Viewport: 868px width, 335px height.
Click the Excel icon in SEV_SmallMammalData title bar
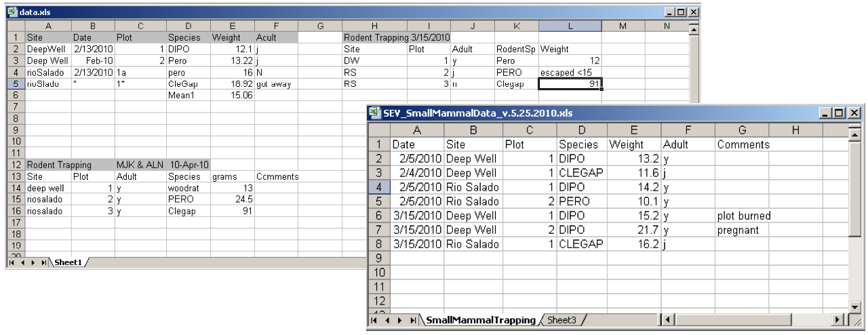pos(376,113)
